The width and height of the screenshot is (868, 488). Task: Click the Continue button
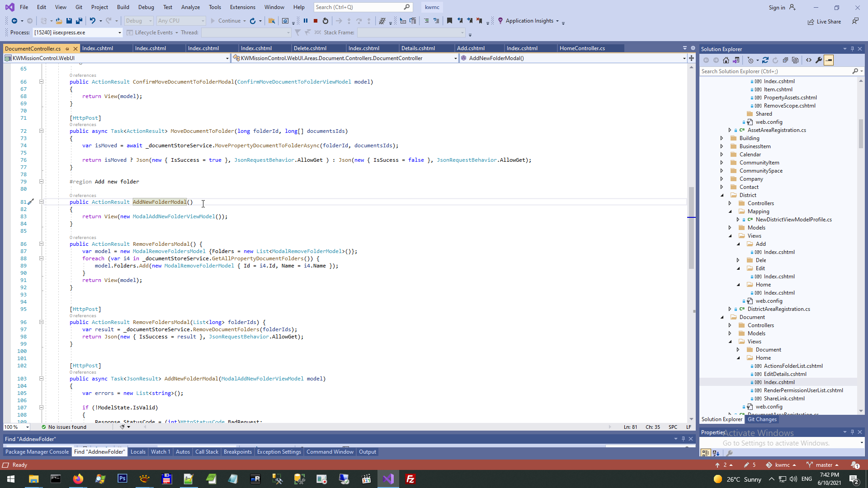(x=225, y=21)
